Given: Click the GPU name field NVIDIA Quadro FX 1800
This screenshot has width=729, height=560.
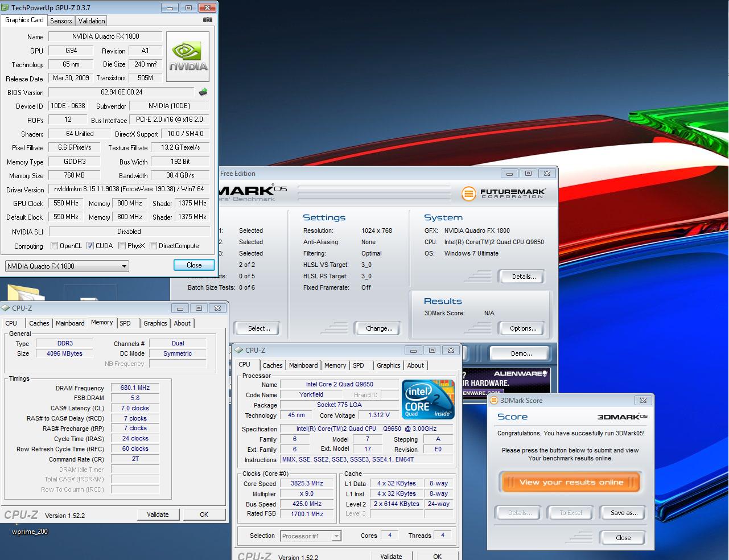Looking at the screenshot, I should tap(105, 36).
